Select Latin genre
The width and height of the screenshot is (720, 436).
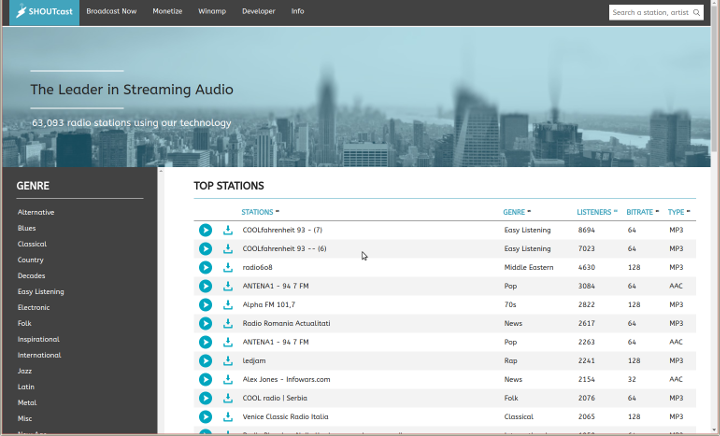[x=26, y=387]
